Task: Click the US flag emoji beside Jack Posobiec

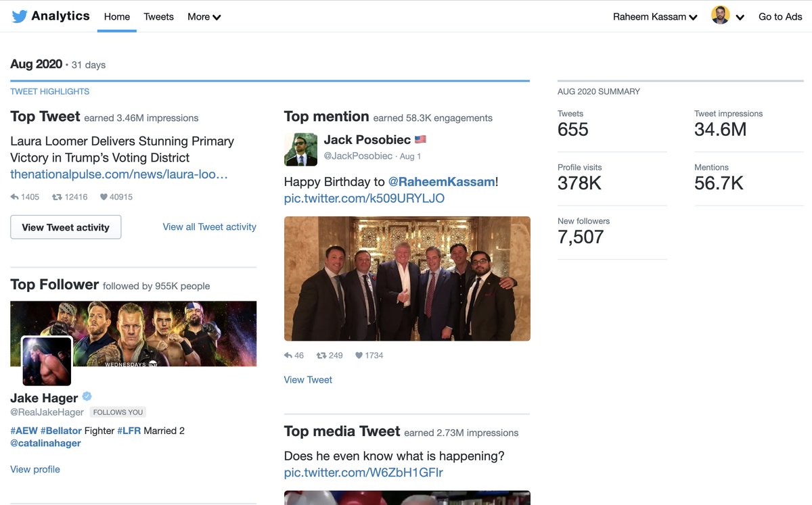Action: click(x=420, y=140)
